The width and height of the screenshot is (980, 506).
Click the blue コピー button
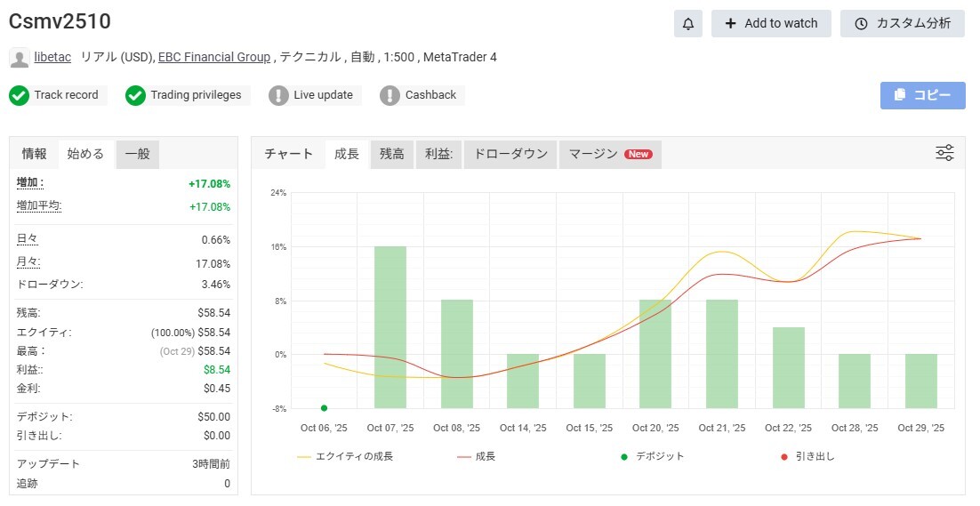[x=922, y=95]
